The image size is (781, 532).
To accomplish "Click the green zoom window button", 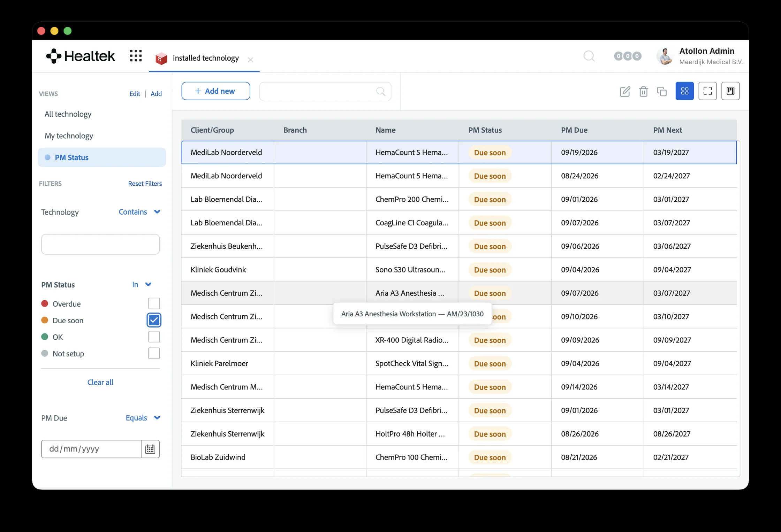I will pyautogui.click(x=68, y=31).
